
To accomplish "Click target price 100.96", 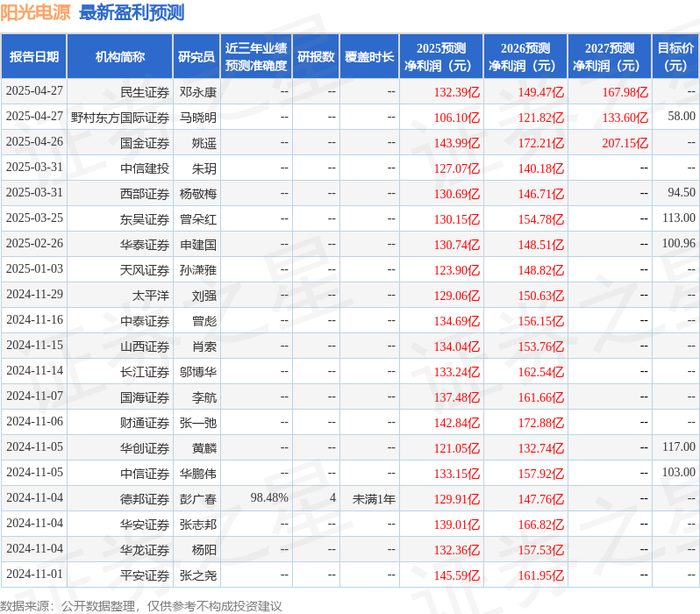I will click(x=679, y=244).
